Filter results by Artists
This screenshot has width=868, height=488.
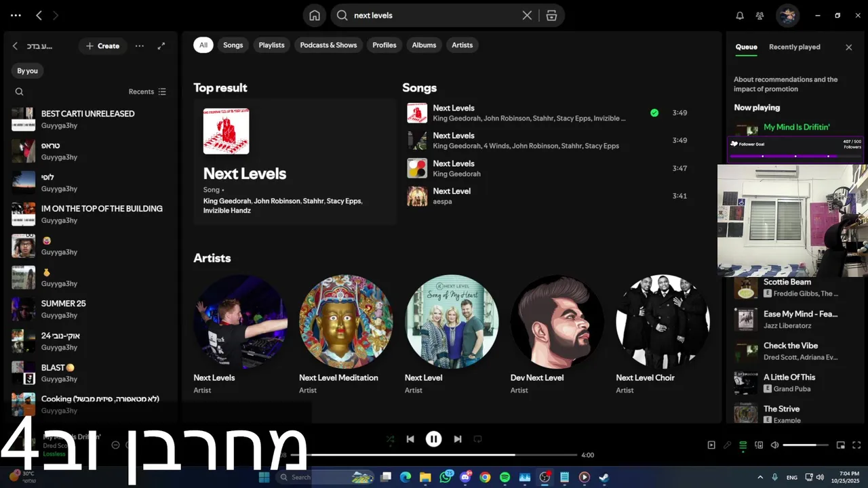coord(462,45)
